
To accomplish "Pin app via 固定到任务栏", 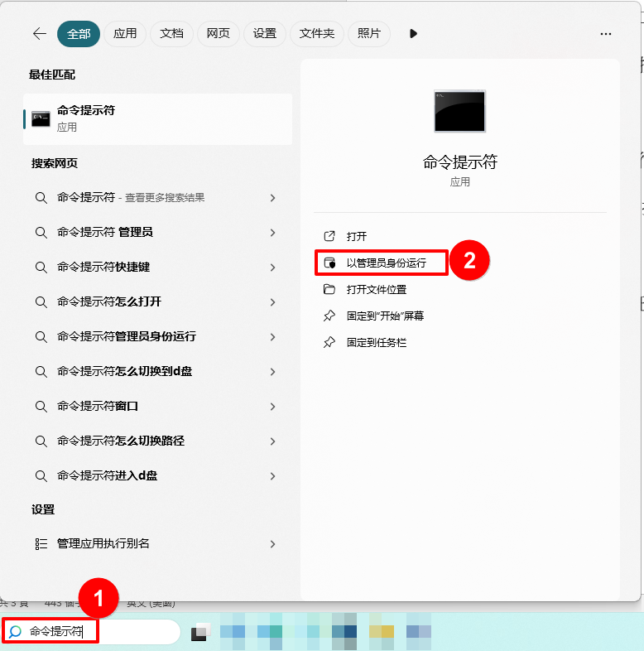I will [376, 343].
